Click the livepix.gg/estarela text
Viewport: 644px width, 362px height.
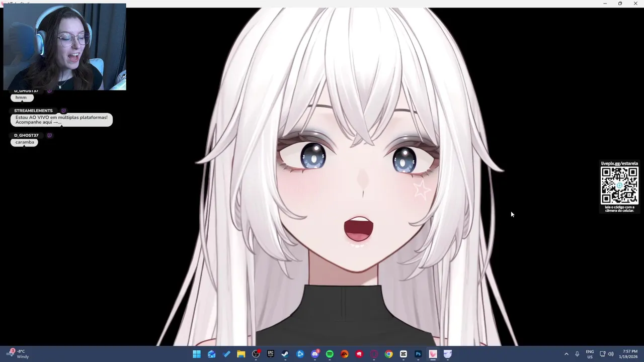pos(619,163)
